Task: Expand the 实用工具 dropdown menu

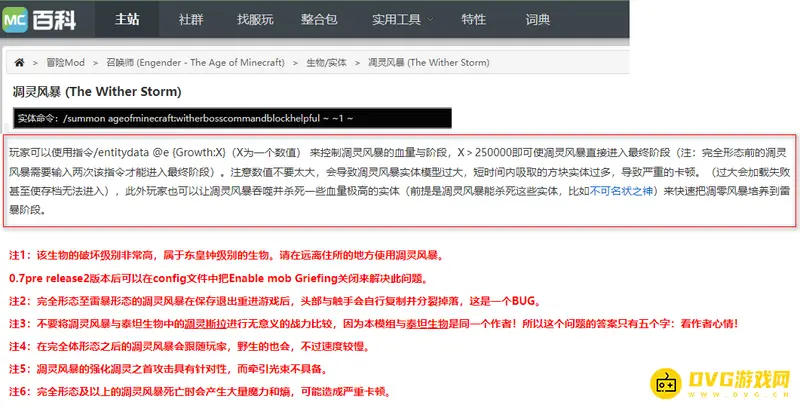Action: (397, 19)
